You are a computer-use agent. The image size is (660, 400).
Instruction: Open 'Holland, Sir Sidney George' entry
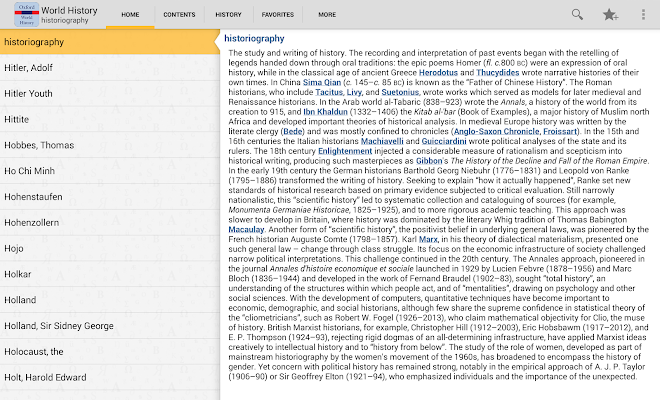[x=109, y=326]
